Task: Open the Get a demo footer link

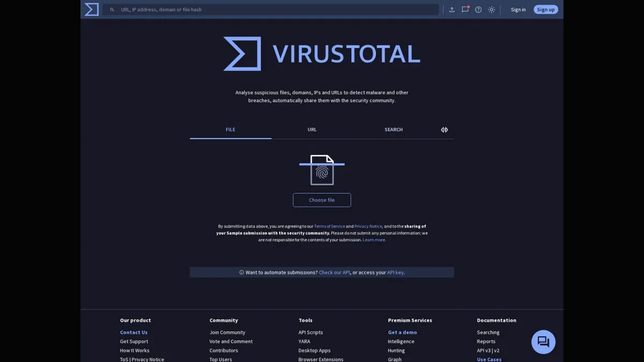Action: pyautogui.click(x=402, y=333)
